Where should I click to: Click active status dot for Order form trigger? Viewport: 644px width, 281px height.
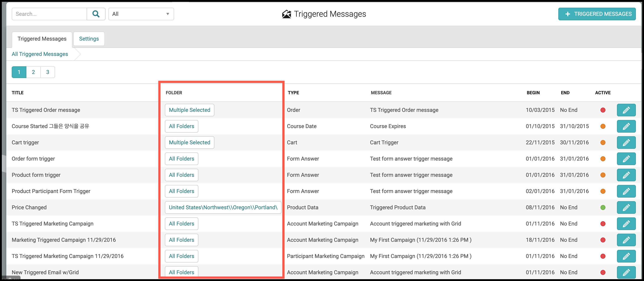tap(603, 159)
